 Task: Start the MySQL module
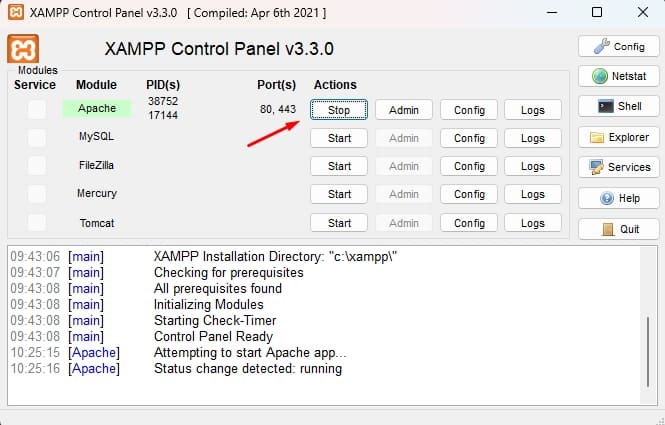point(339,138)
